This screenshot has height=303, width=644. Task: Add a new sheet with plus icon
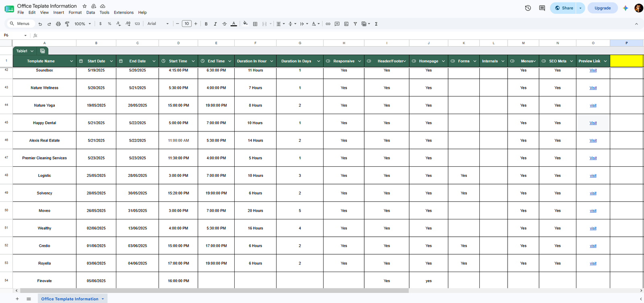[17, 299]
